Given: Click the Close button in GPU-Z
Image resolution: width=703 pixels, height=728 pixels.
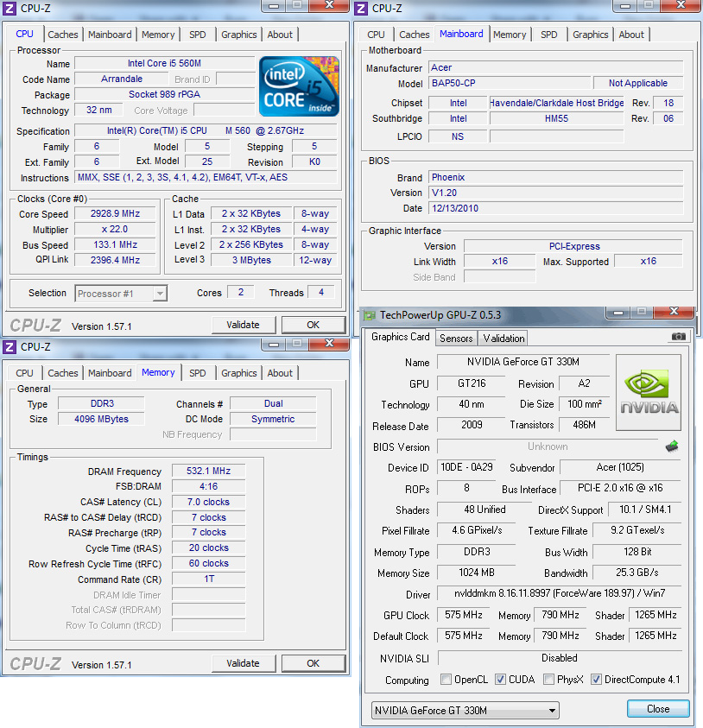Looking at the screenshot, I should coord(658,708).
